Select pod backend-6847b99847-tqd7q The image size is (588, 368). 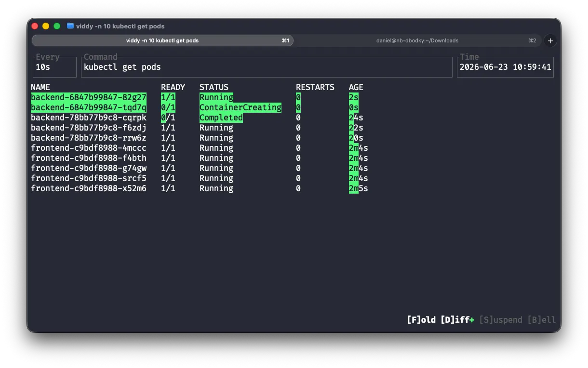coord(89,107)
